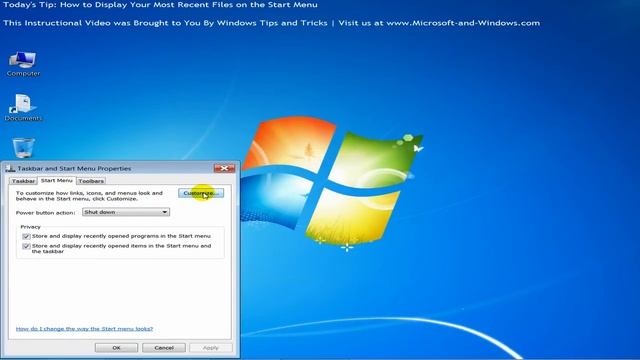The image size is (640, 360).
Task: Switch to the Taskbar tab
Action: point(23,181)
